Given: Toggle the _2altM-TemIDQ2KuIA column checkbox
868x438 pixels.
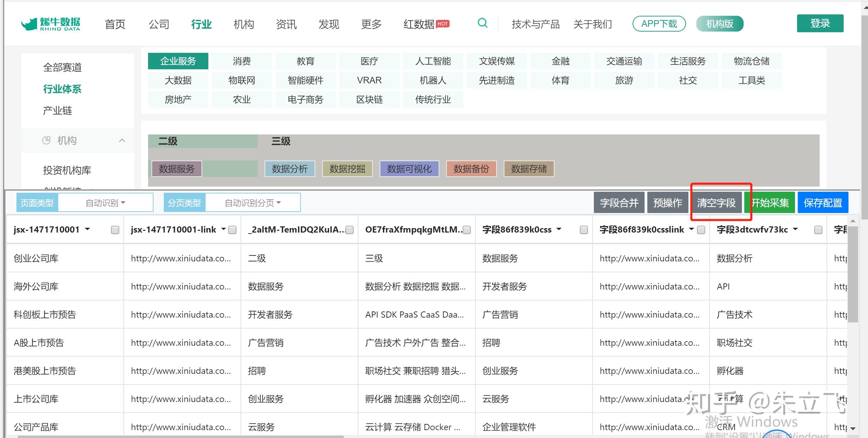Looking at the screenshot, I should [x=350, y=230].
